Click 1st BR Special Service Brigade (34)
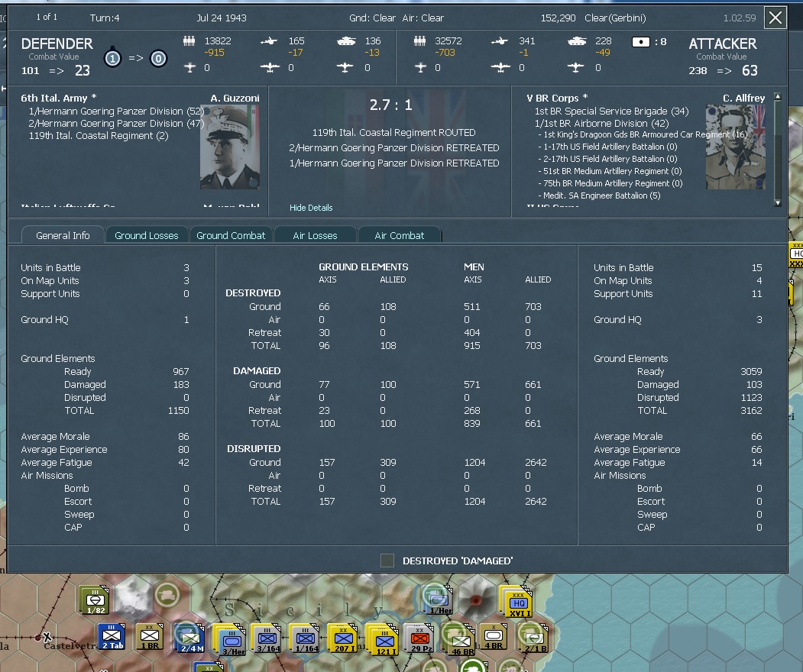The image size is (803, 672). click(611, 111)
